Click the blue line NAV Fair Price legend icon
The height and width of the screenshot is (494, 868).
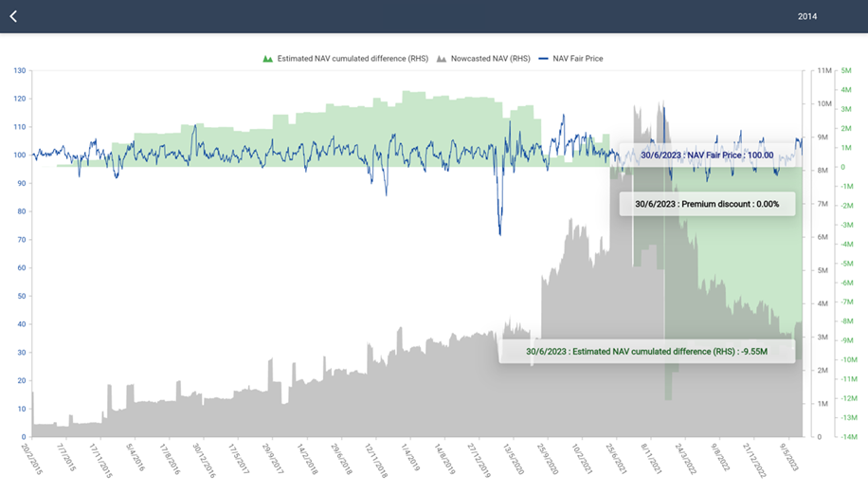544,59
